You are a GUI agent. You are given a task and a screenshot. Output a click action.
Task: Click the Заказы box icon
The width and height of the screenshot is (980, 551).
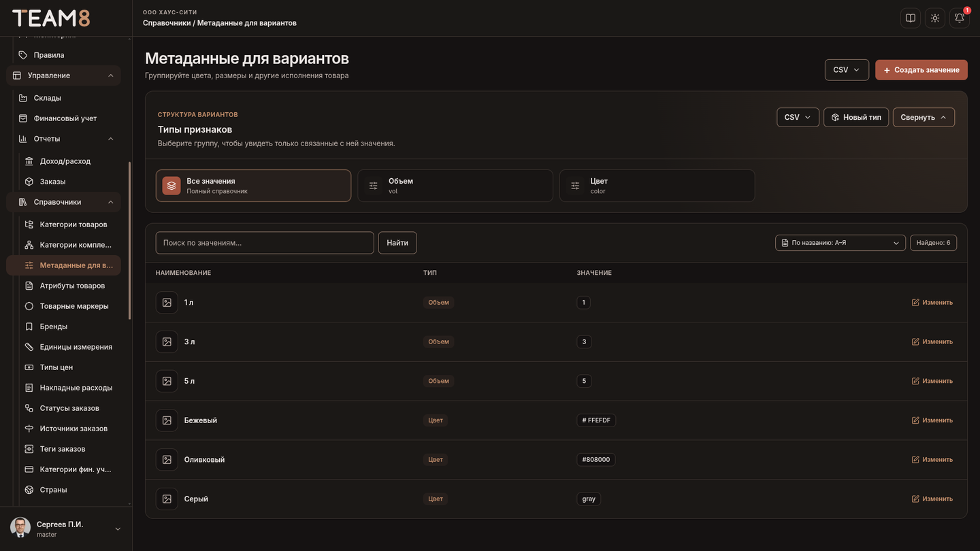coord(29,182)
